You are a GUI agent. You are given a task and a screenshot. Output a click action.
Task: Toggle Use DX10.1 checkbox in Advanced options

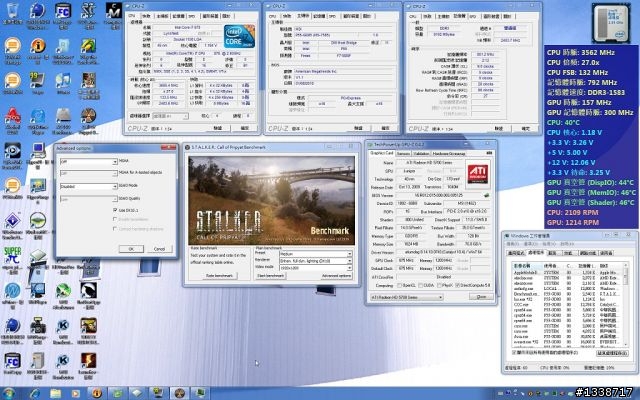[x=115, y=210]
